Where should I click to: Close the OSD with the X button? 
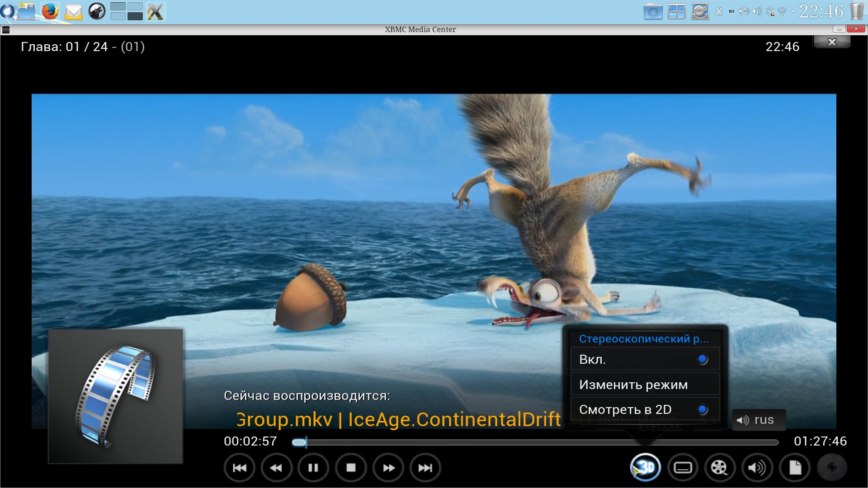tap(832, 42)
